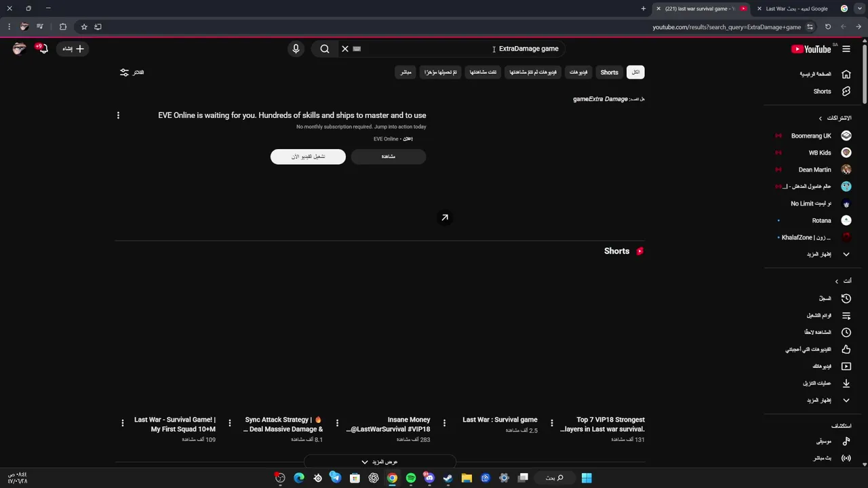Open the 'Last War : Survival game' short
The image size is (868, 488).
click(x=500, y=420)
